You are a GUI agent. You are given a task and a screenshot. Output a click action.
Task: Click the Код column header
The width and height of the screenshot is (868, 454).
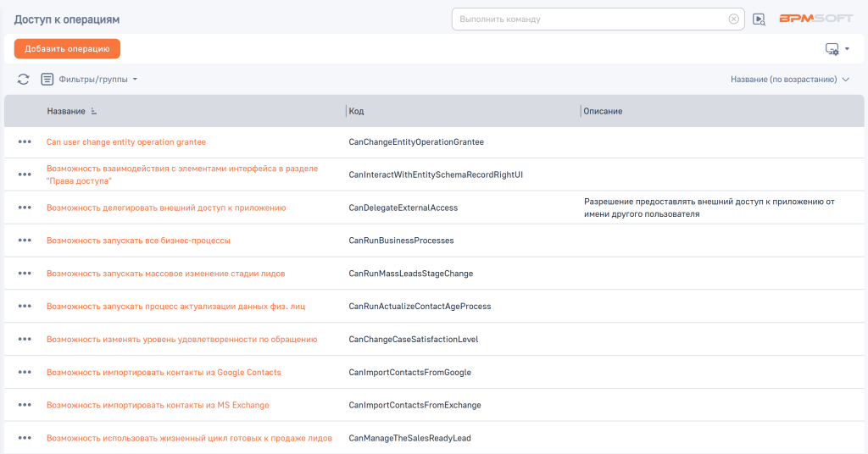point(357,111)
